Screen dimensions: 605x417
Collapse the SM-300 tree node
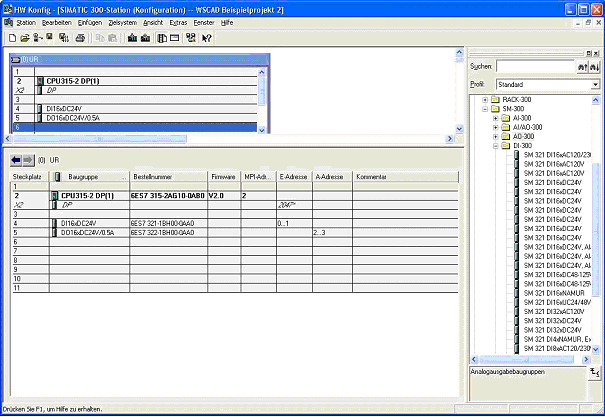485,109
